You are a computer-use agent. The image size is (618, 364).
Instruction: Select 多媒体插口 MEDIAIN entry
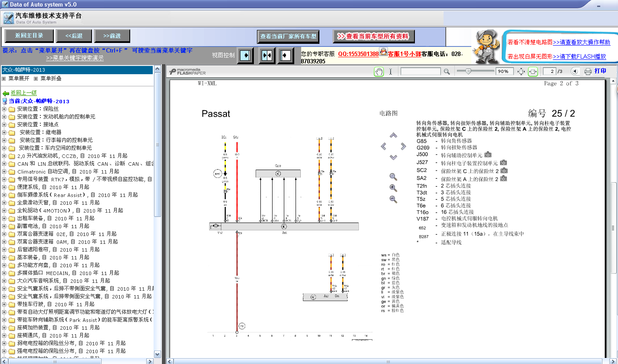(x=68, y=273)
